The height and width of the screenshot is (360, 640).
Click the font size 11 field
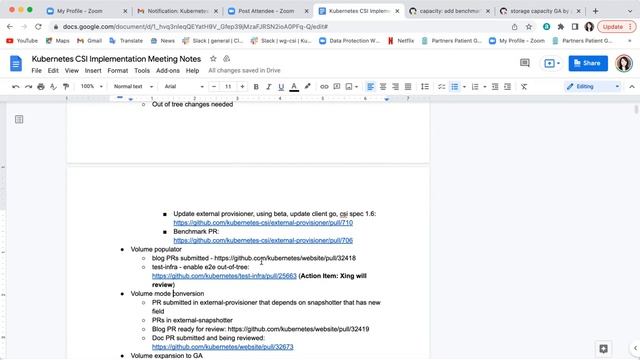click(228, 87)
